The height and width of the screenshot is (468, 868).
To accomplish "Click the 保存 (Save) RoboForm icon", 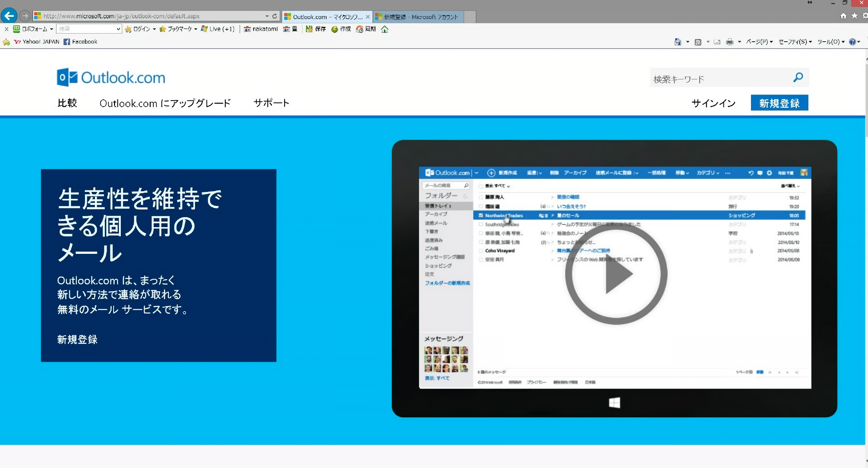I will pyautogui.click(x=315, y=29).
